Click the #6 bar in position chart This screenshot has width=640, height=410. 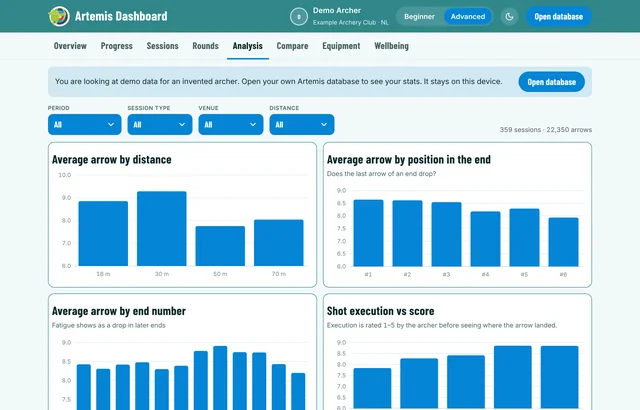coord(563,242)
